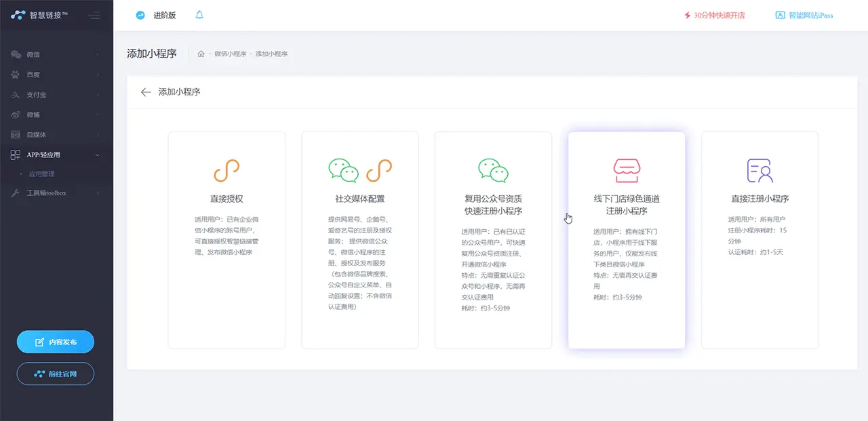Screen dimensions: 868x421
Task: Open the 微博 sidebar menu
Action: [56, 115]
